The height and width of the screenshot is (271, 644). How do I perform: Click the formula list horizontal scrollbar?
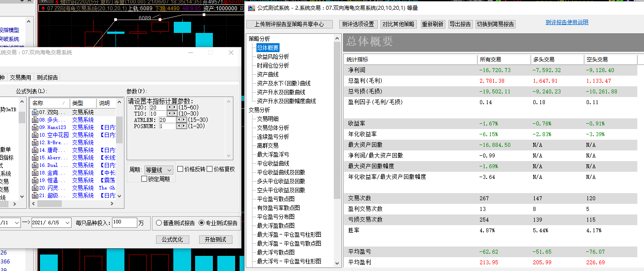tap(73, 204)
